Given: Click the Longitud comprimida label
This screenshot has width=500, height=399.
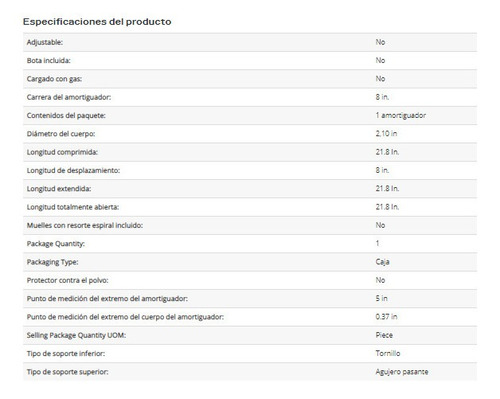Looking at the screenshot, I should [x=62, y=152].
